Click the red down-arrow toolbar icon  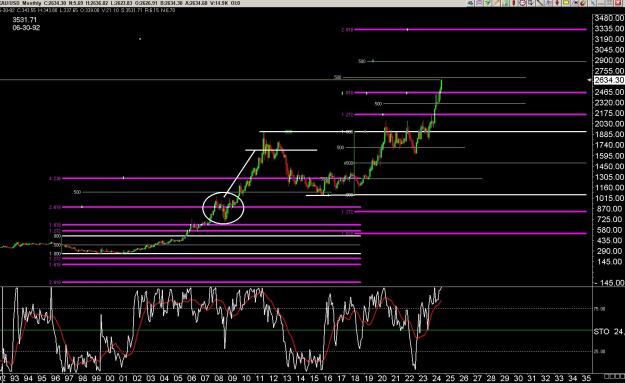(x=557, y=3)
